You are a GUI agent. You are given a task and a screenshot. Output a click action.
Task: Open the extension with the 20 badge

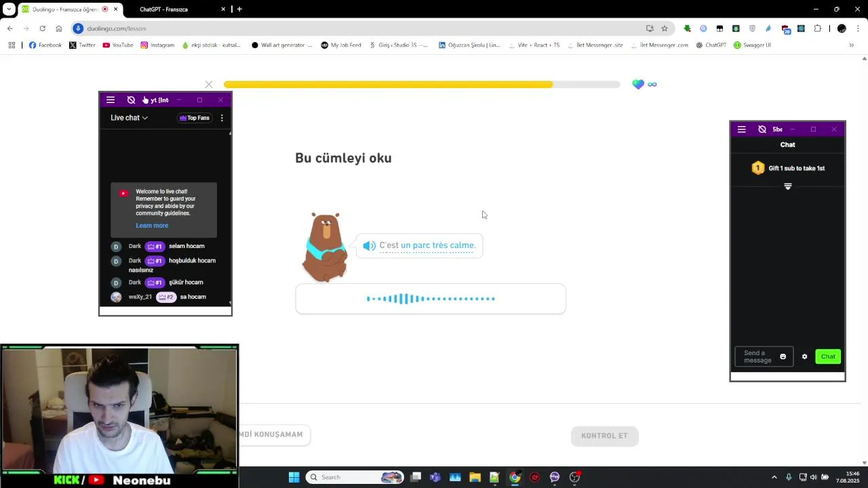coord(785,29)
